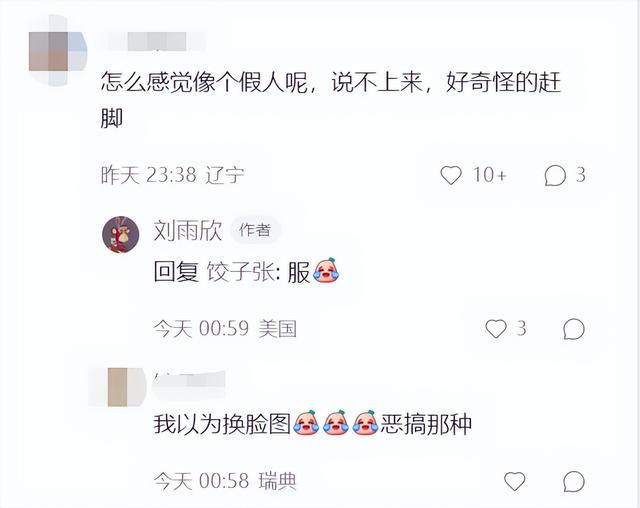
Task: Open 刘雨欣's avatar profile
Action: (x=120, y=234)
